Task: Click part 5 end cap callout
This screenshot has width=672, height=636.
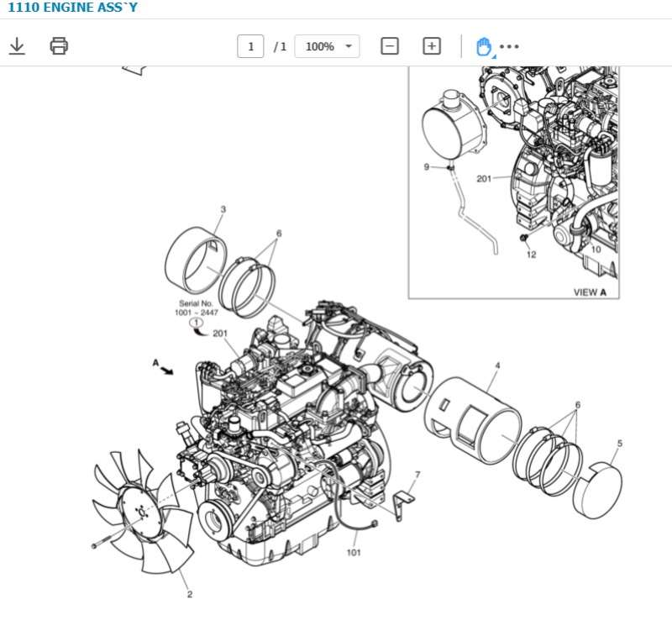Action: click(619, 441)
